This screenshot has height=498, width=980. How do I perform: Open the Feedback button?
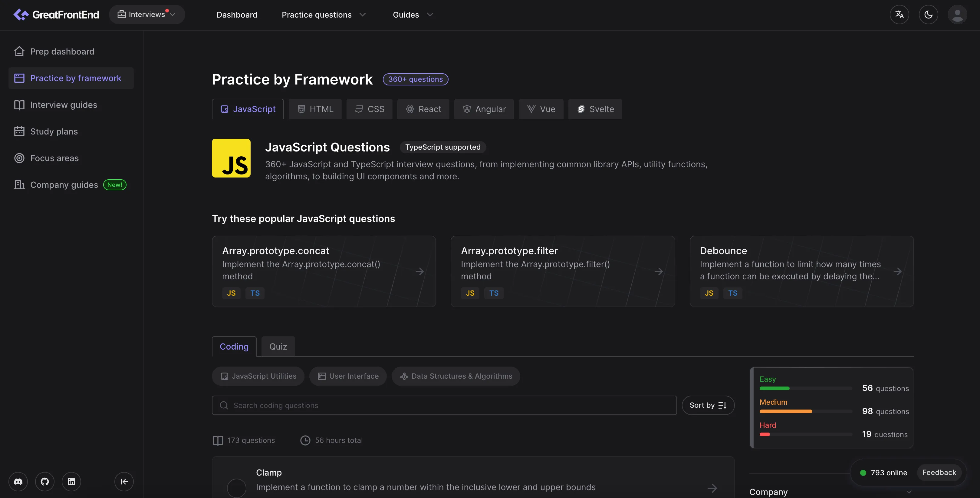pos(939,473)
